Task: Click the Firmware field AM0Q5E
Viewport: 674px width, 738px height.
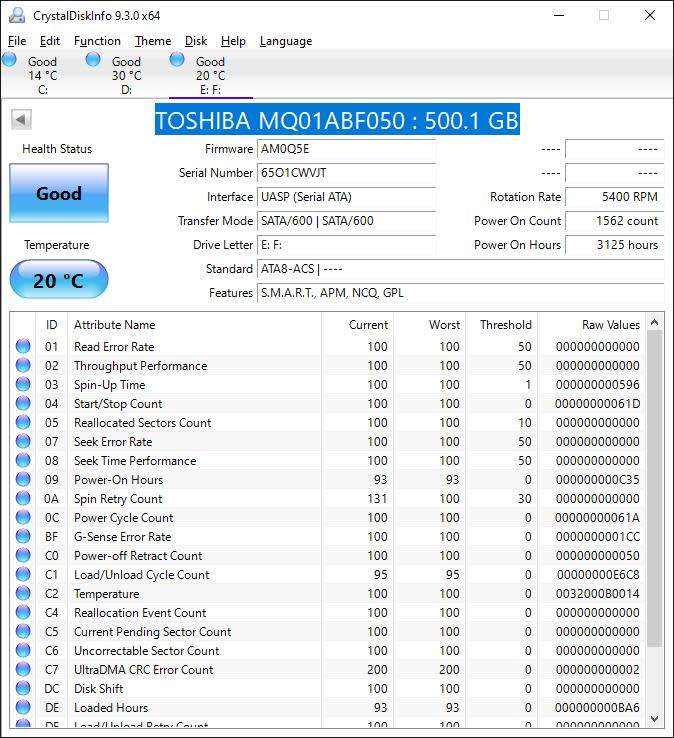Action: coord(346,149)
